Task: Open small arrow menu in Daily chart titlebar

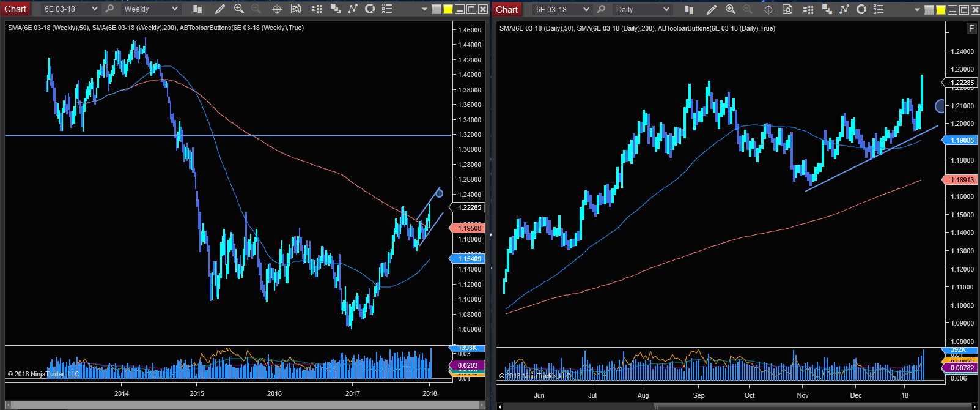Action: tap(917, 10)
